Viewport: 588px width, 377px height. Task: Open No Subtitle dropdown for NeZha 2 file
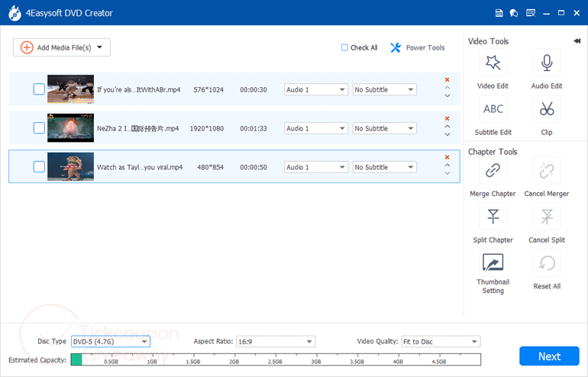pyautogui.click(x=385, y=128)
